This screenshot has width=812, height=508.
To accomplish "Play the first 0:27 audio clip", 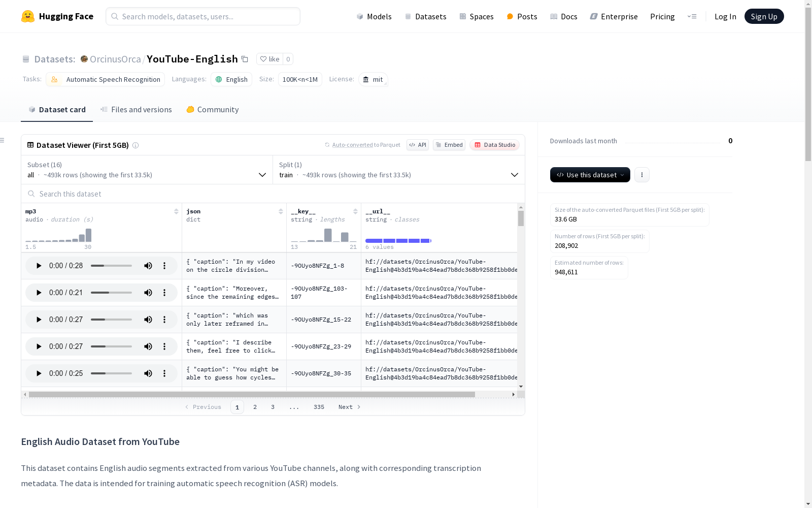I will (x=39, y=320).
